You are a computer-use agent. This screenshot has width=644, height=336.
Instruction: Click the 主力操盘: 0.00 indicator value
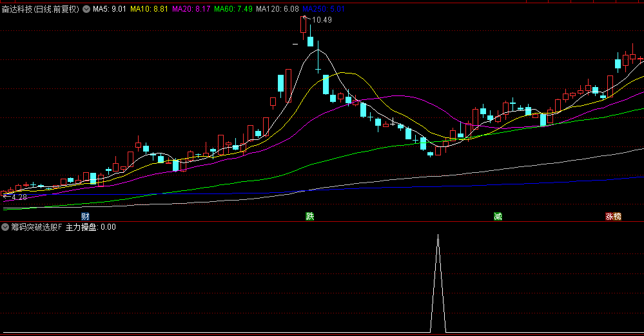pyautogui.click(x=91, y=227)
